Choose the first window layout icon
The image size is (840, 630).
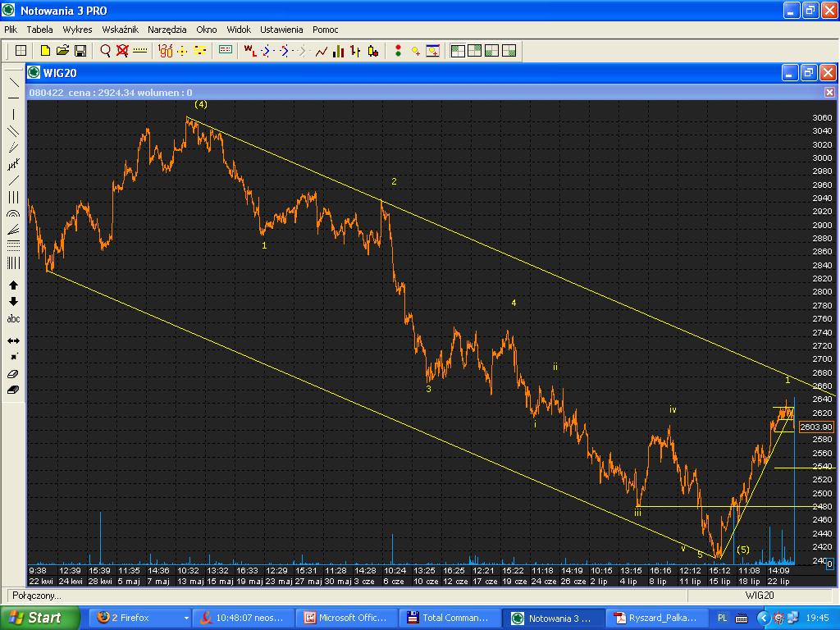point(458,51)
